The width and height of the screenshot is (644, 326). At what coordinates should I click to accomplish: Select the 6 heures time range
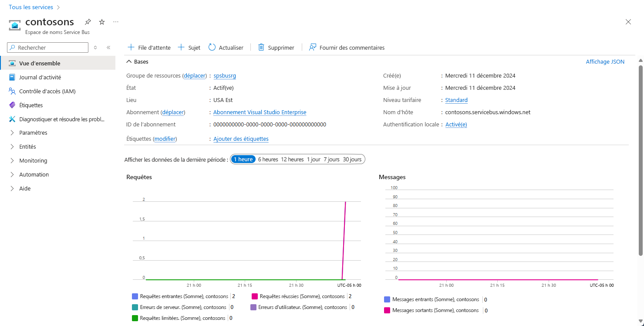(268, 159)
